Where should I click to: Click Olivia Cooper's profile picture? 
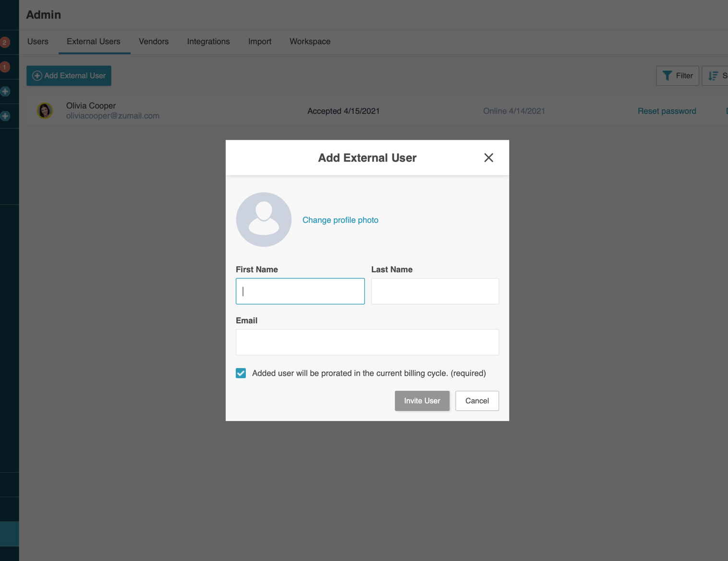pyautogui.click(x=45, y=111)
